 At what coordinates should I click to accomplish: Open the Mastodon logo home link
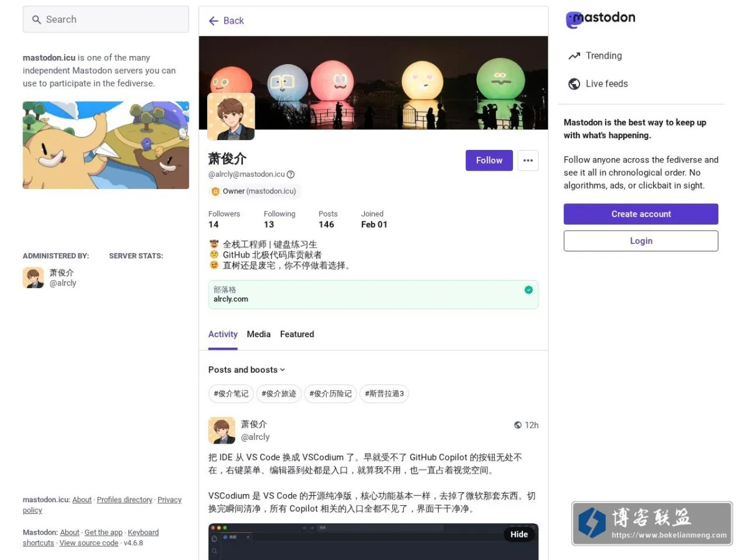point(600,19)
